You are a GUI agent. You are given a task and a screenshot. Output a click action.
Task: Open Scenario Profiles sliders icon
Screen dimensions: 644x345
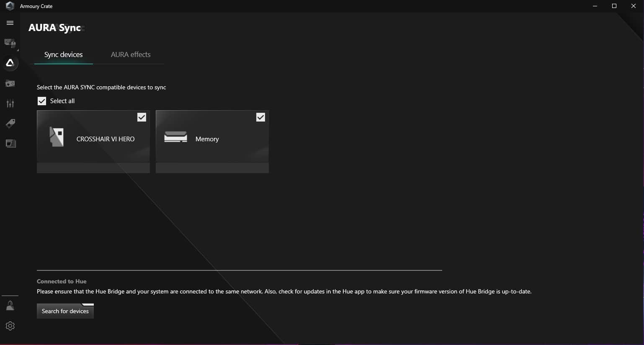click(x=10, y=103)
